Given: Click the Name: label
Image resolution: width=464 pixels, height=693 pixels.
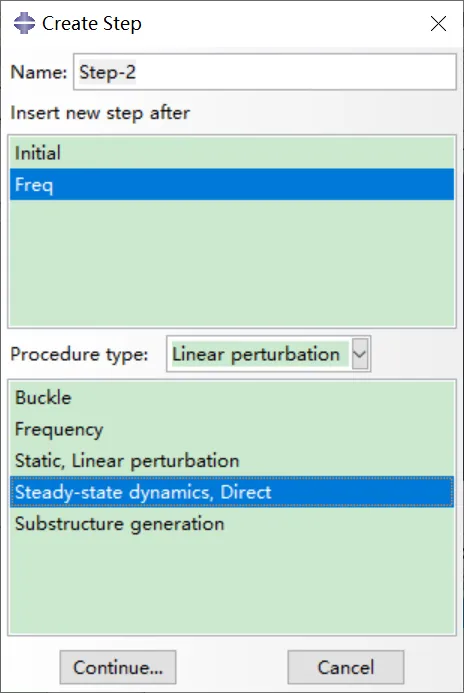Looking at the screenshot, I should [38, 72].
